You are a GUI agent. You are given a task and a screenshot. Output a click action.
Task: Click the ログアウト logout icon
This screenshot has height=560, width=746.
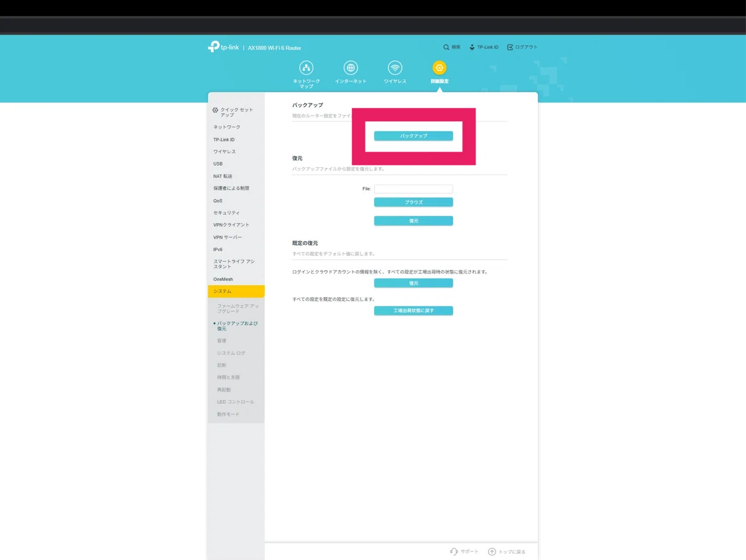click(510, 47)
